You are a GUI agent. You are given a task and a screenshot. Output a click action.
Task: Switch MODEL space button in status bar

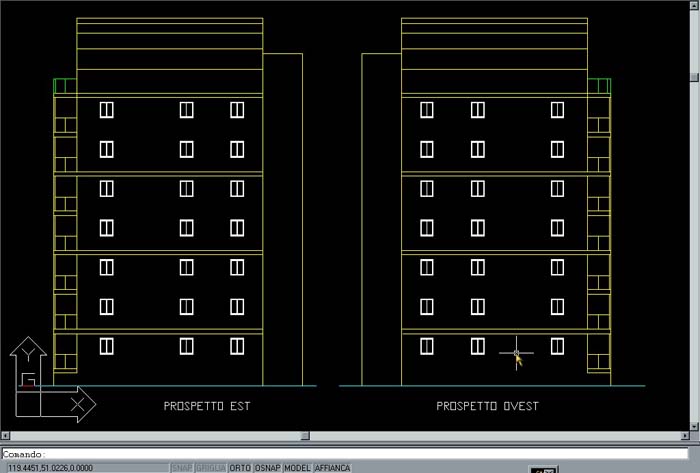297,467
